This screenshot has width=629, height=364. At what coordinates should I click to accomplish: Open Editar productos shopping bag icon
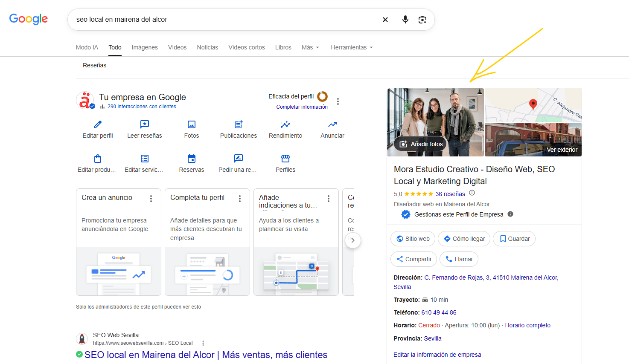[98, 159]
